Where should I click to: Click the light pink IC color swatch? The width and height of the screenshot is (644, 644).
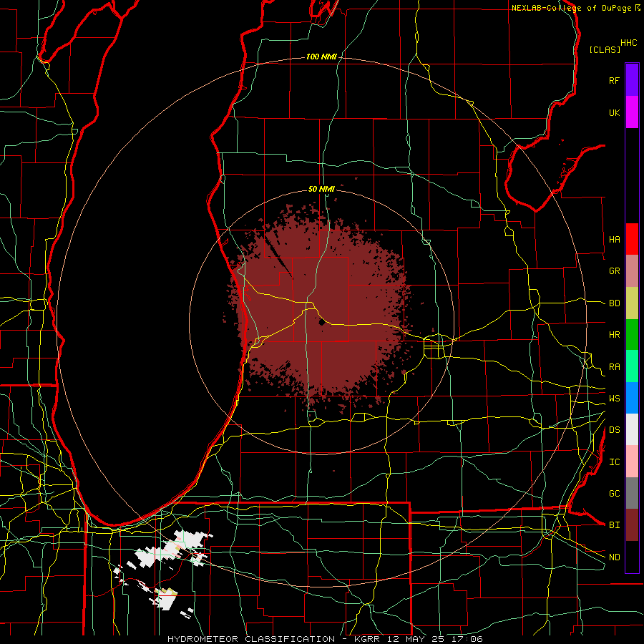click(632, 462)
